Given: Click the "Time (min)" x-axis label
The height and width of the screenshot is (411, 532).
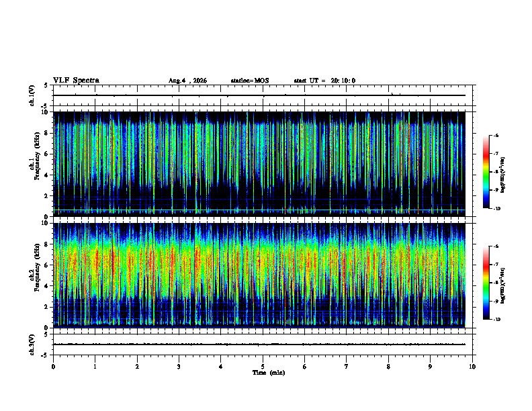Looking at the screenshot, I should (269, 373).
